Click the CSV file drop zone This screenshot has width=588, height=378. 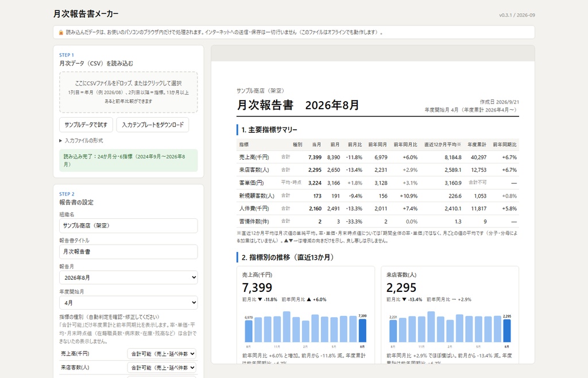click(x=128, y=92)
